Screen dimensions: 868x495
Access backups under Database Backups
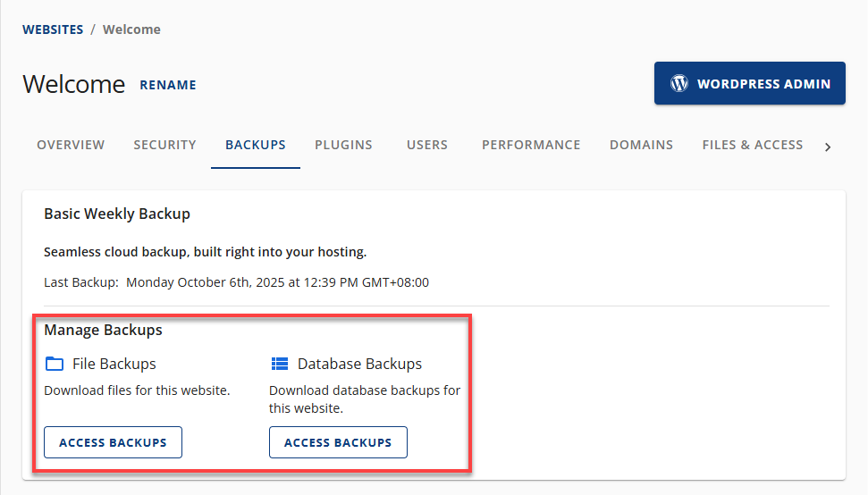click(x=338, y=442)
